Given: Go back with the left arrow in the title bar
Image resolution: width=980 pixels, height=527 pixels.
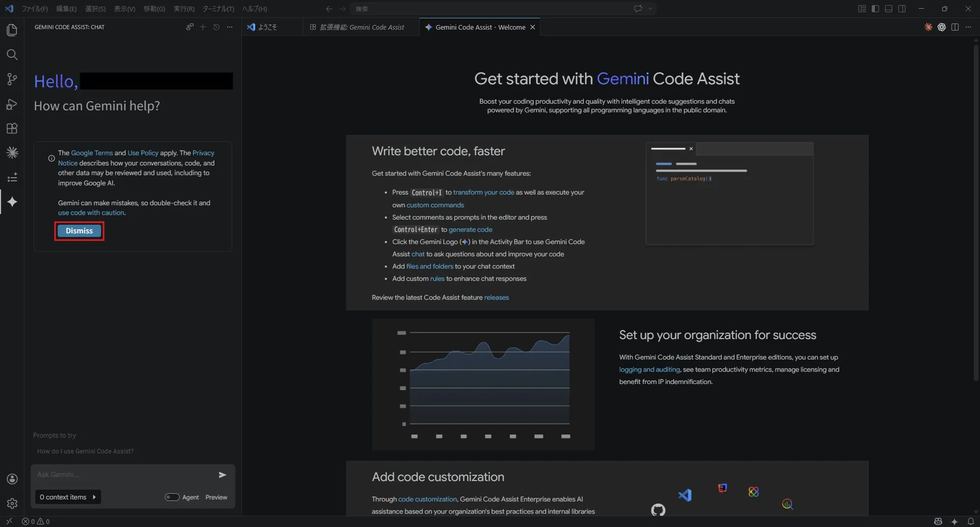Looking at the screenshot, I should pos(329,9).
